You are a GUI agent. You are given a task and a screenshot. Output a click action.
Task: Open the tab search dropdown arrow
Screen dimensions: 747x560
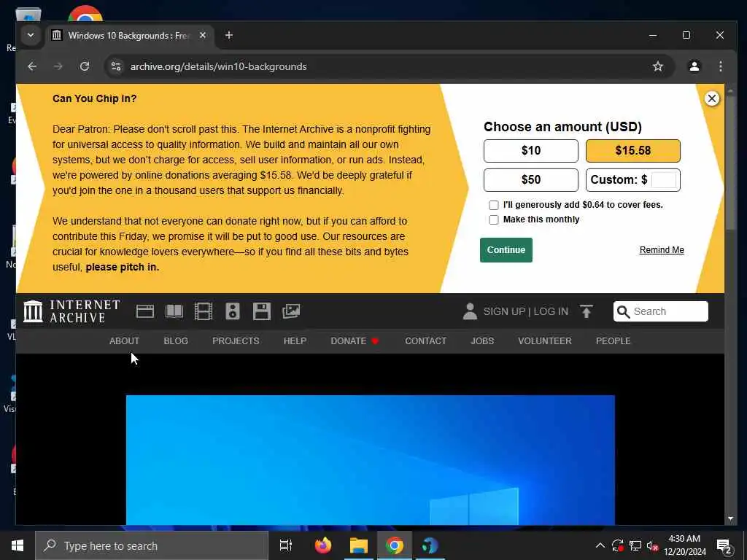pos(31,35)
